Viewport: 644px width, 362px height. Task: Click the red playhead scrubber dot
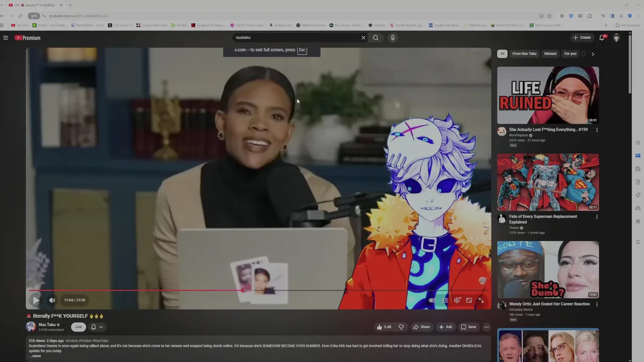pyautogui.click(x=243, y=290)
